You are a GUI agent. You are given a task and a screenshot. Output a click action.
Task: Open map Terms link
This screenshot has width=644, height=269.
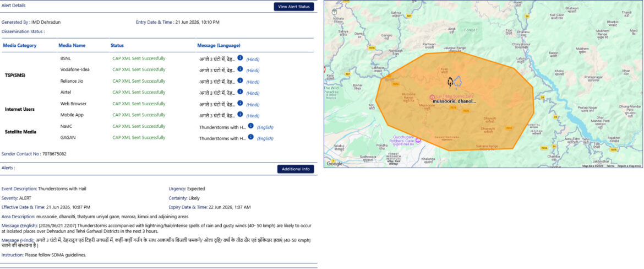pyautogui.click(x=610, y=166)
